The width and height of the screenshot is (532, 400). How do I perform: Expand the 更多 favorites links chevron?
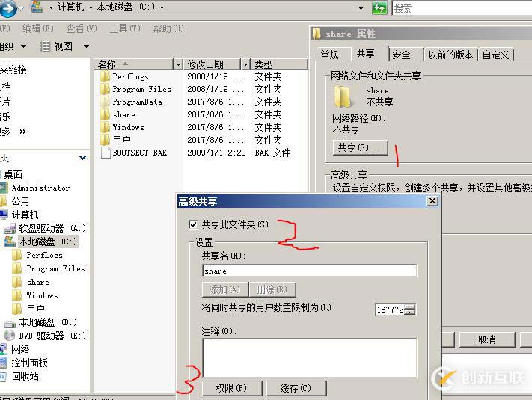[x=22, y=132]
